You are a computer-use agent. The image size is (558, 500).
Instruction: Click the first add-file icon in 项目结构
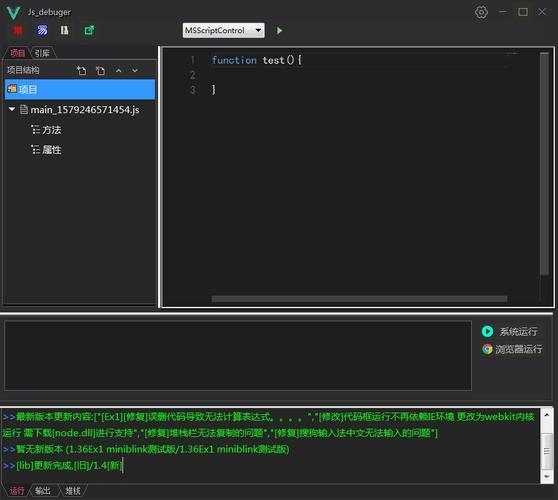(x=81, y=70)
